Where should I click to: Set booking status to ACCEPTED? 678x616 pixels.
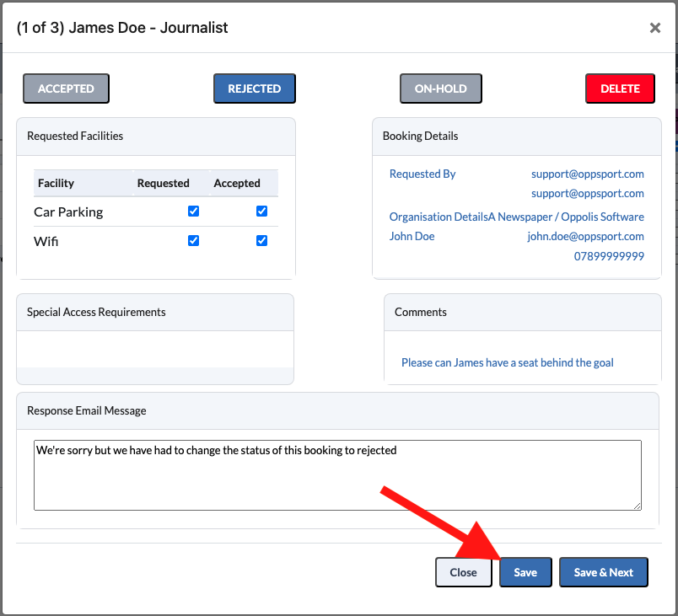click(x=66, y=88)
